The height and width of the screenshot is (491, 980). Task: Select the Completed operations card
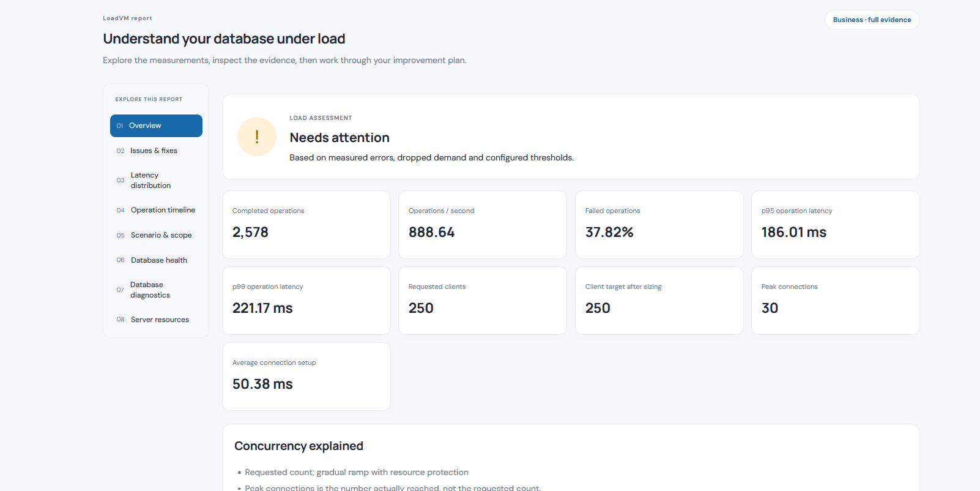pyautogui.click(x=306, y=225)
